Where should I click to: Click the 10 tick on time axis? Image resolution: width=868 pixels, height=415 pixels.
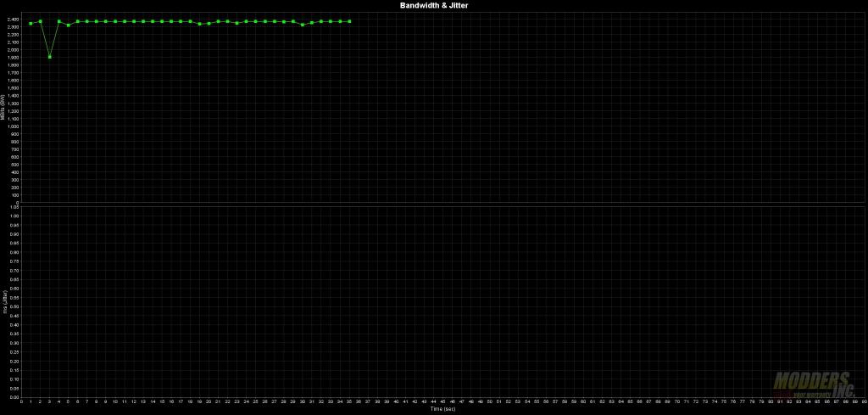pyautogui.click(x=115, y=401)
